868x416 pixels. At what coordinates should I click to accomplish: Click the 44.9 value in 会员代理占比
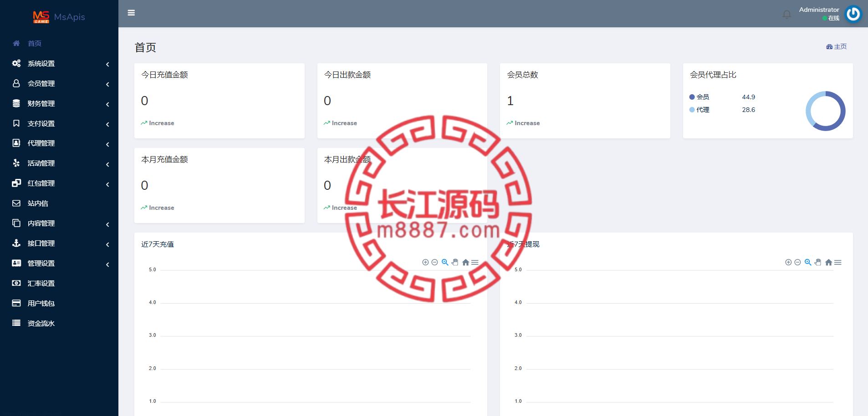pos(748,97)
